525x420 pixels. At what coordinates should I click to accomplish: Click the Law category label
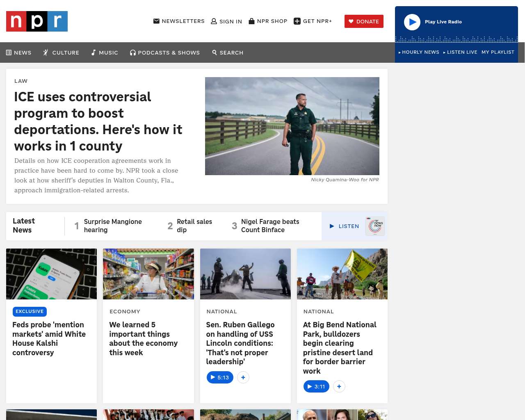point(21,81)
